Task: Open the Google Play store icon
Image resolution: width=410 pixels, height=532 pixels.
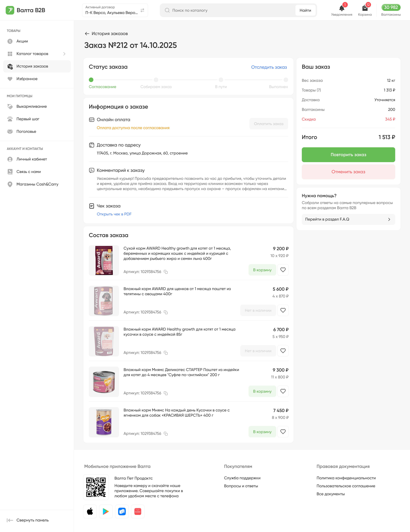Action: tap(106, 511)
